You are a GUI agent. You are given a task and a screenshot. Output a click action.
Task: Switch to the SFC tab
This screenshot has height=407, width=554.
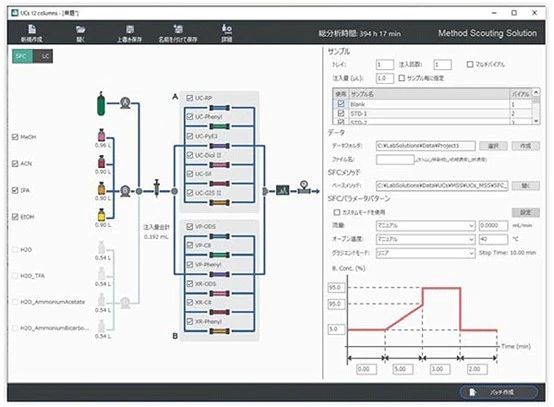coord(22,56)
